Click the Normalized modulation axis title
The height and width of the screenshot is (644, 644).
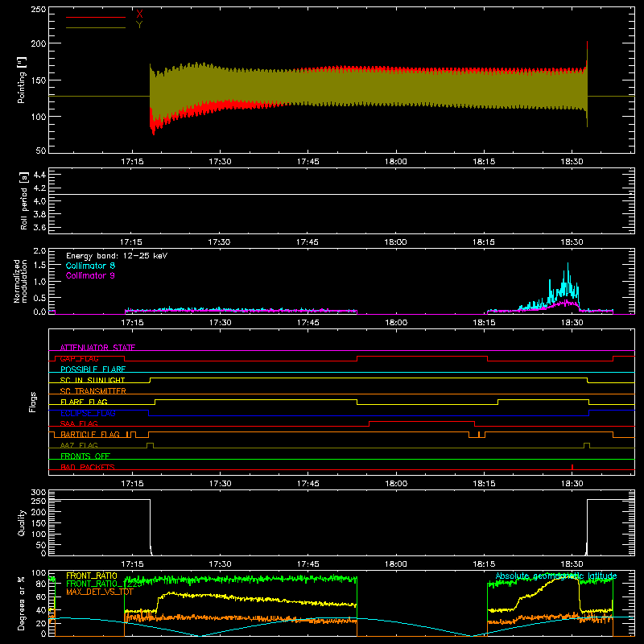20,281
